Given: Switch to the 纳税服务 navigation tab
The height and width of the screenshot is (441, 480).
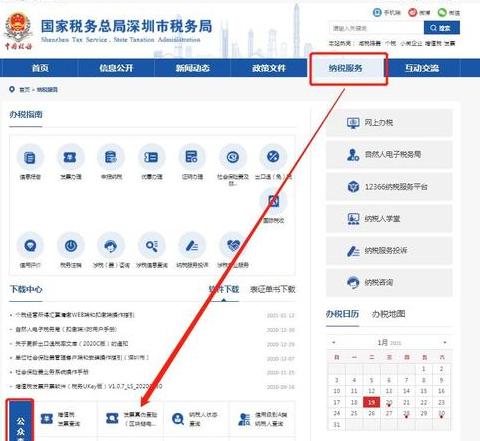Looking at the screenshot, I should [345, 68].
